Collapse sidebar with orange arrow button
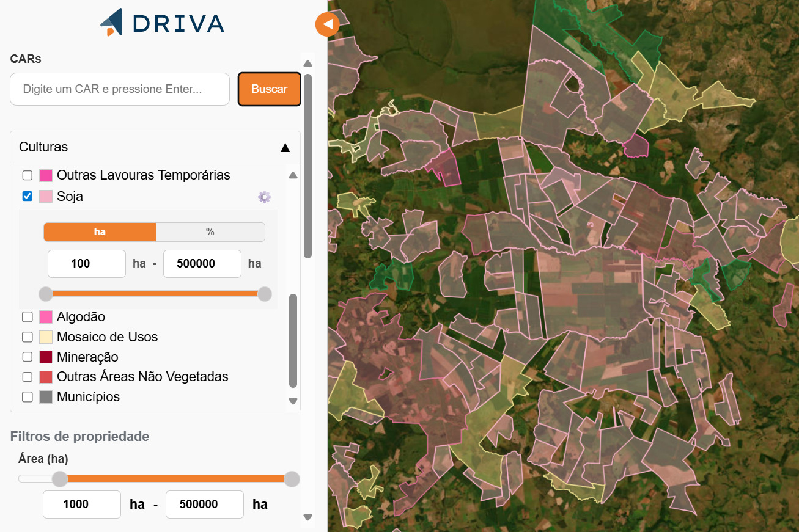 pos(327,24)
